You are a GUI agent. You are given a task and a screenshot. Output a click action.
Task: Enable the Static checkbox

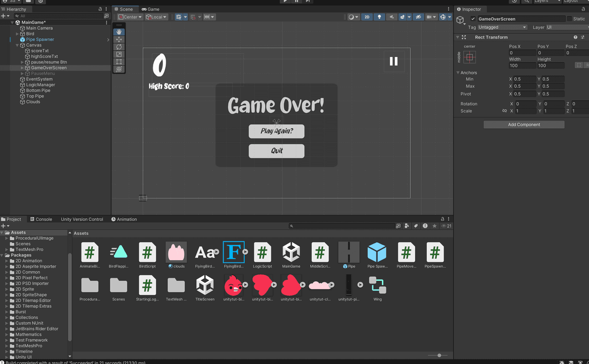point(569,19)
